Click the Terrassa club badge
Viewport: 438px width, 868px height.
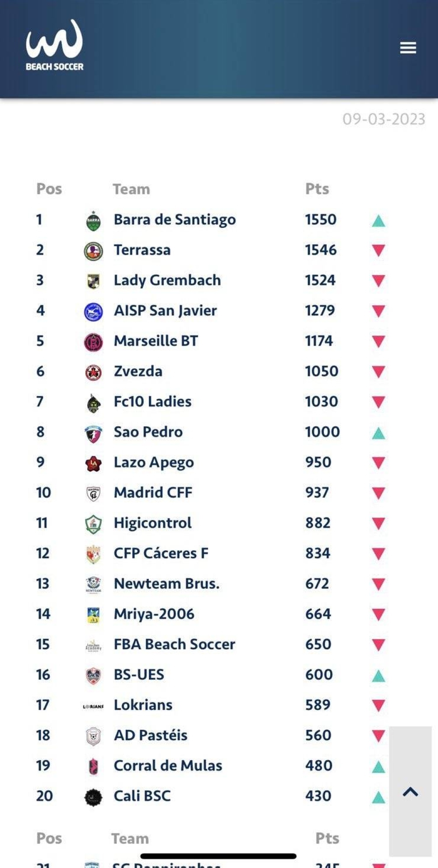coord(93,251)
